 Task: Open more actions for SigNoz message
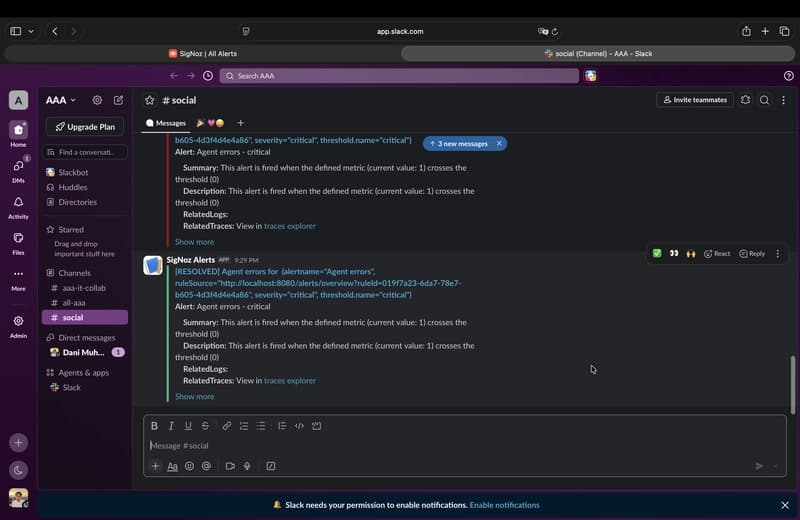click(x=778, y=253)
